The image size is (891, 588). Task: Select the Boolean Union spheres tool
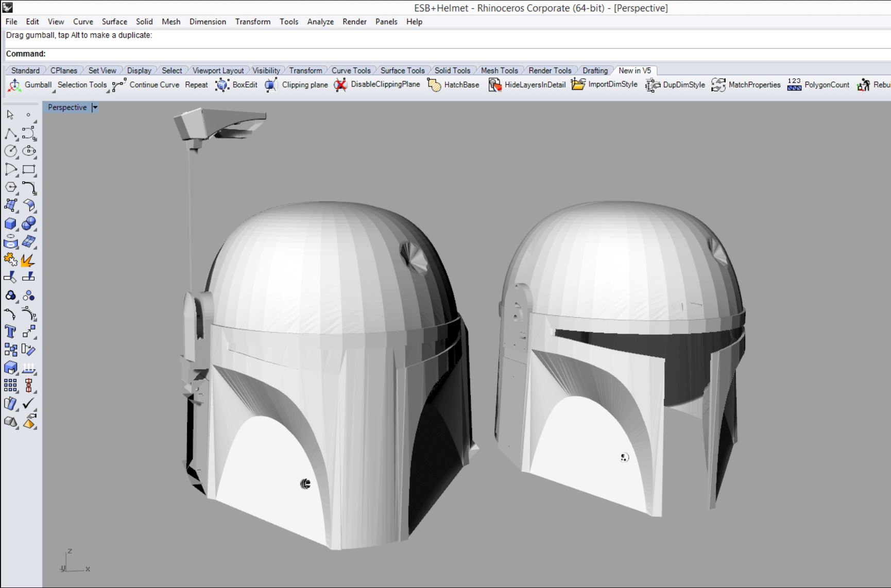pos(29,223)
